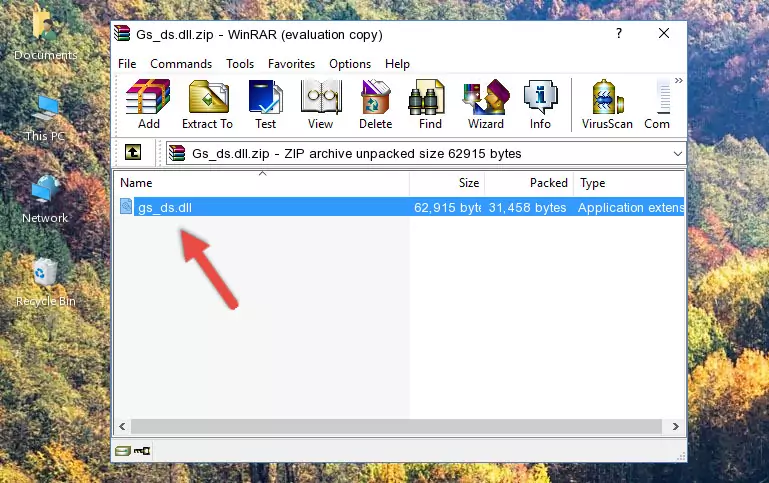Select the gs_ds.dll file icon
The image size is (769, 483).
point(126,206)
